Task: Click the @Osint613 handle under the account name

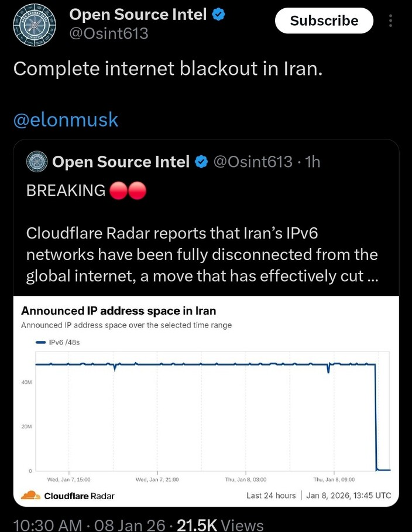Action: [109, 34]
